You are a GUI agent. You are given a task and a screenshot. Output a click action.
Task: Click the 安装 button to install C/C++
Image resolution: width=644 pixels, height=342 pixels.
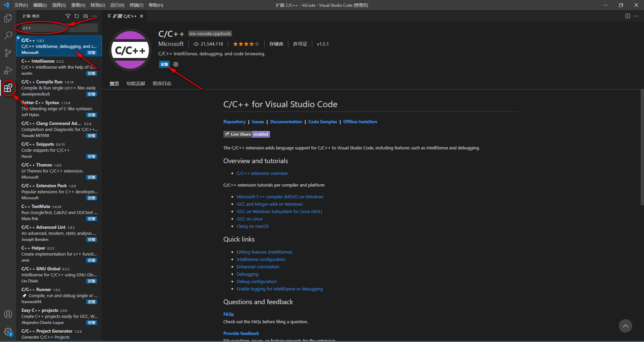coord(164,64)
